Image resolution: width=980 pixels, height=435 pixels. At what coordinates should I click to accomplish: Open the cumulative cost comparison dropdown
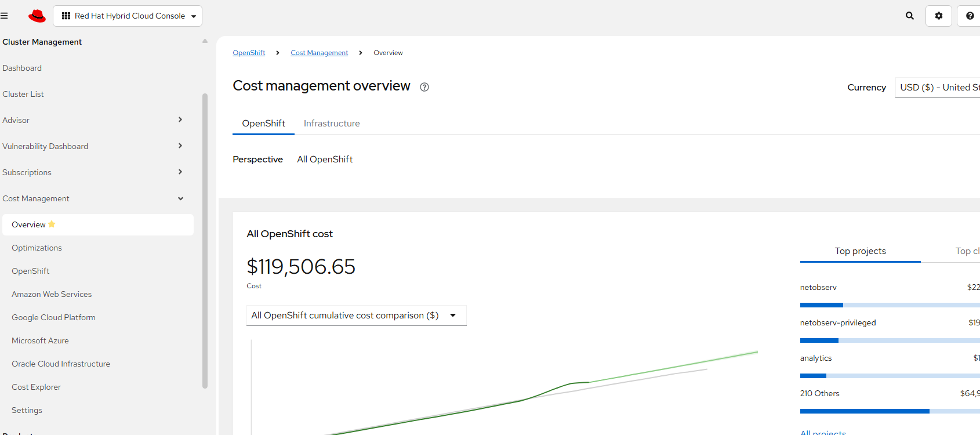(x=357, y=316)
